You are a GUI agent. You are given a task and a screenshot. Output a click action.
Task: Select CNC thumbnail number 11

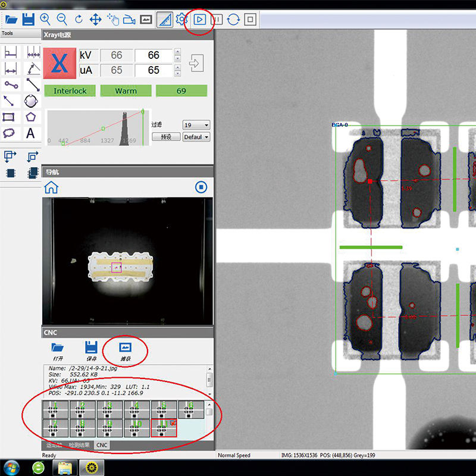[x=164, y=428]
